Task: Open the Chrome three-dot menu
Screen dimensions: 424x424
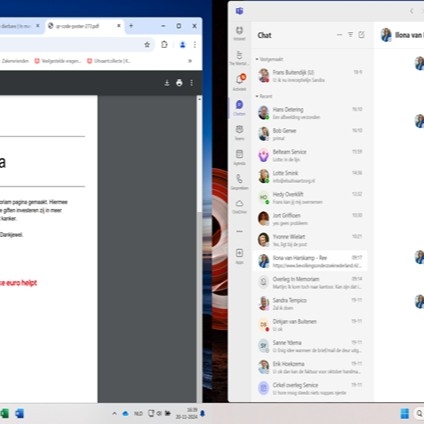Action: coord(195,45)
